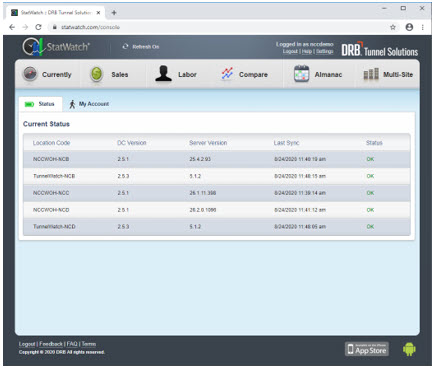Viewport: 435px width, 370px height.
Task: Click the Location Code column header
Action: click(x=51, y=143)
